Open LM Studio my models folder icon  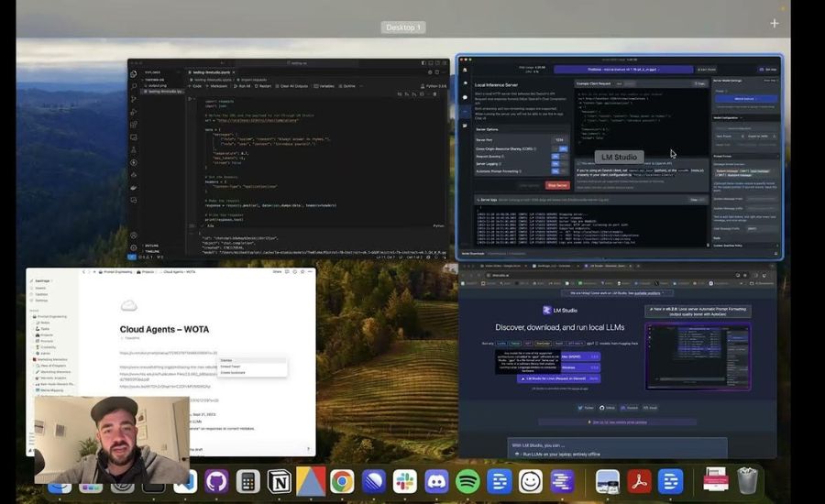pyautogui.click(x=465, y=126)
